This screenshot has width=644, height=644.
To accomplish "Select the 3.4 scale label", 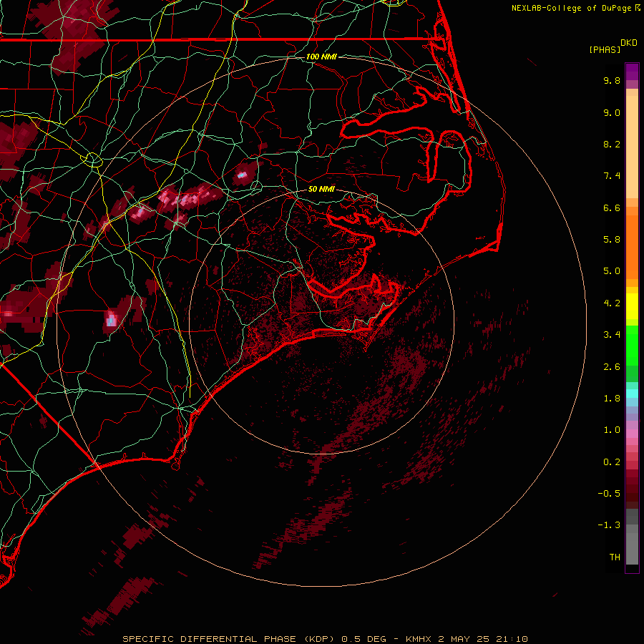I will click(612, 335).
